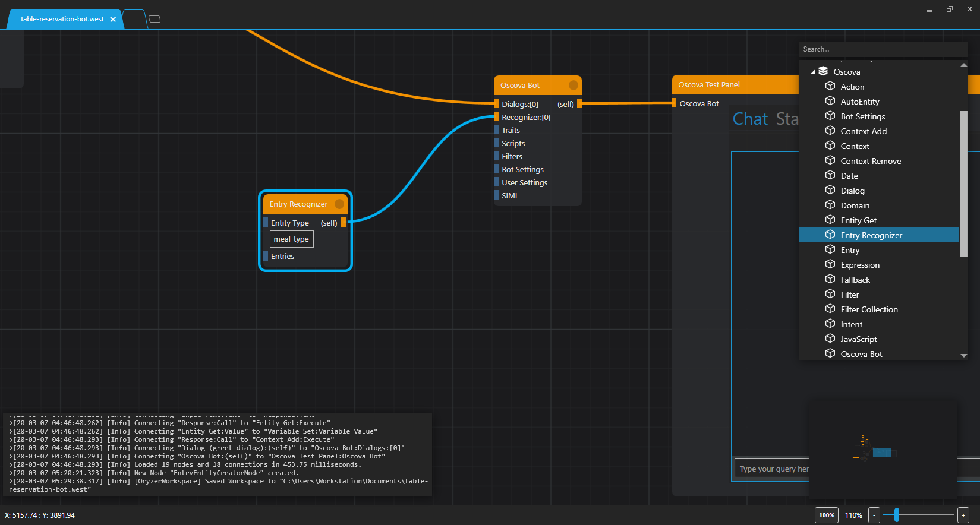
Task: Click the cube icon beside Fallback
Action: click(x=830, y=279)
